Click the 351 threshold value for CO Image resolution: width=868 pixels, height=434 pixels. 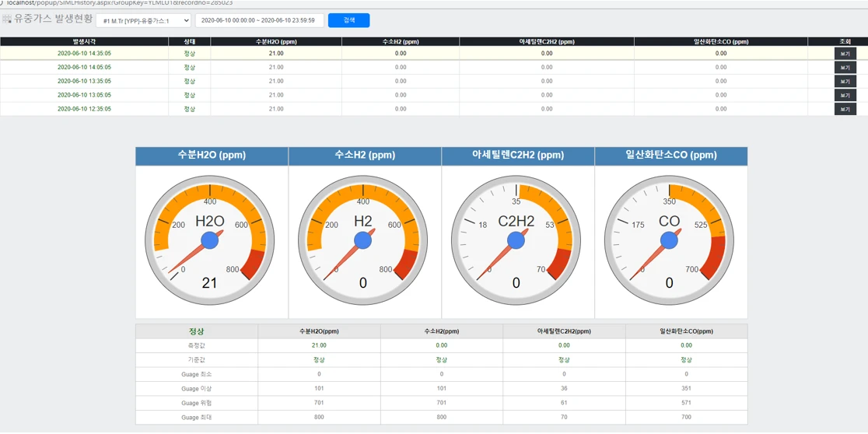[687, 389]
